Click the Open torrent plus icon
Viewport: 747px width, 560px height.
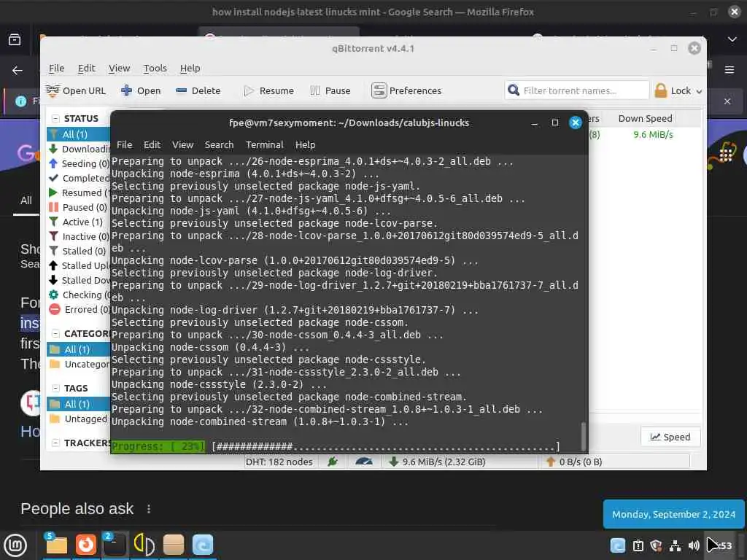(126, 90)
